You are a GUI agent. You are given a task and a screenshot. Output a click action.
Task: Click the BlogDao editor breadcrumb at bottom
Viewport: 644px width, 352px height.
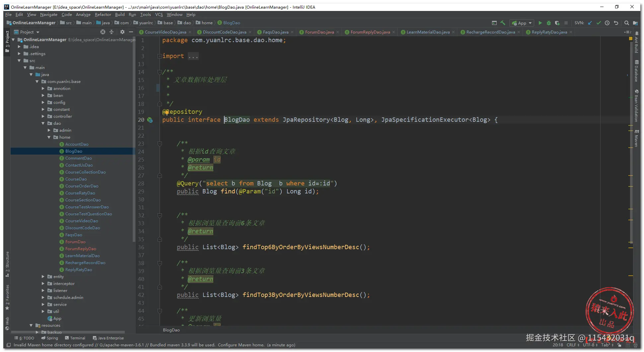171,330
